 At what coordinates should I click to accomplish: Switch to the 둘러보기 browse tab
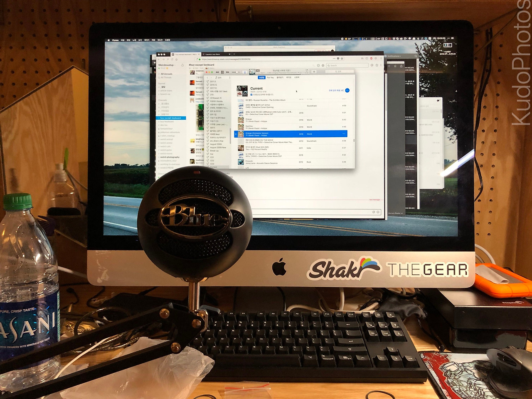(x=280, y=77)
